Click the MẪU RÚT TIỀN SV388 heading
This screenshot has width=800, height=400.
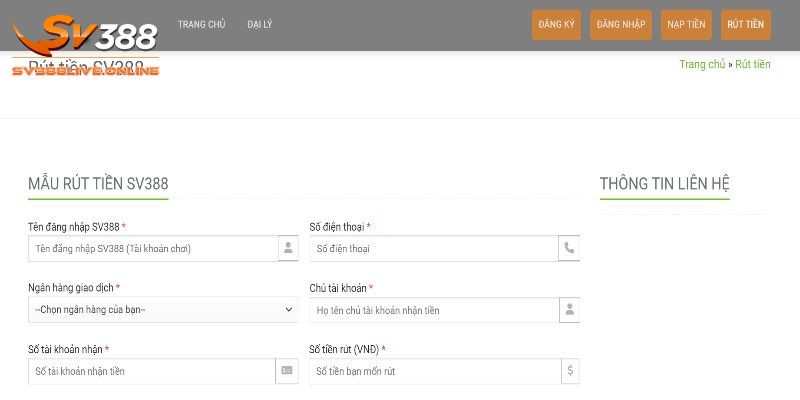pyautogui.click(x=98, y=184)
